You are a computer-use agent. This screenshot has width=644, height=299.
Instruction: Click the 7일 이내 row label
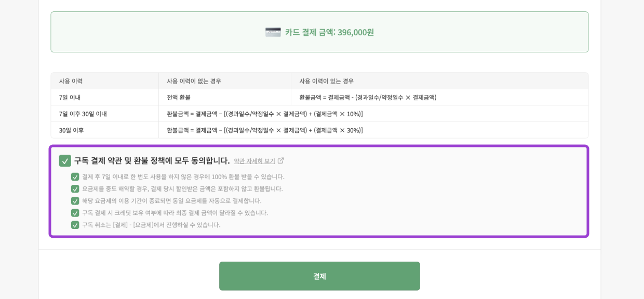pos(70,98)
